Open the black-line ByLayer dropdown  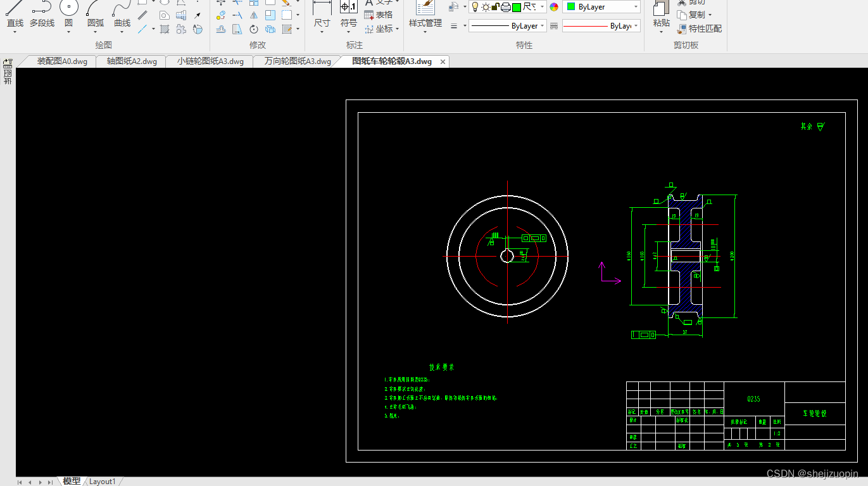tap(508, 26)
